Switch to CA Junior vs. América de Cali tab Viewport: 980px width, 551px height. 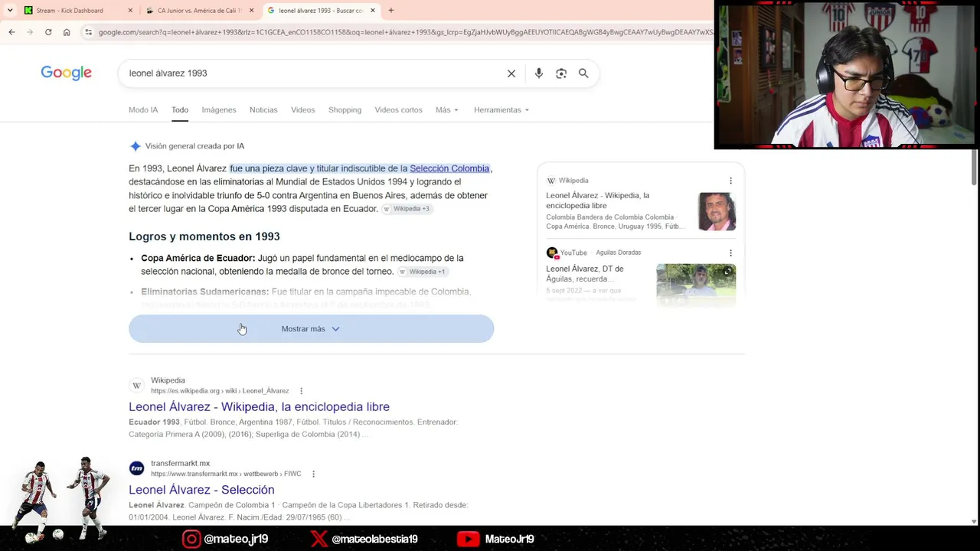tap(199, 11)
